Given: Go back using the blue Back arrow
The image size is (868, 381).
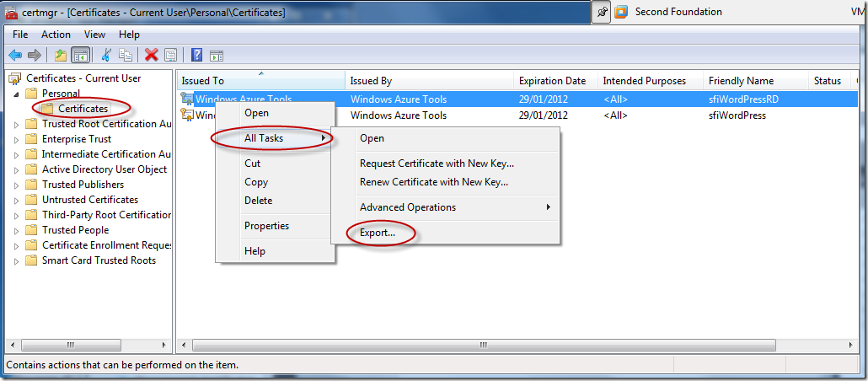Looking at the screenshot, I should (15, 55).
